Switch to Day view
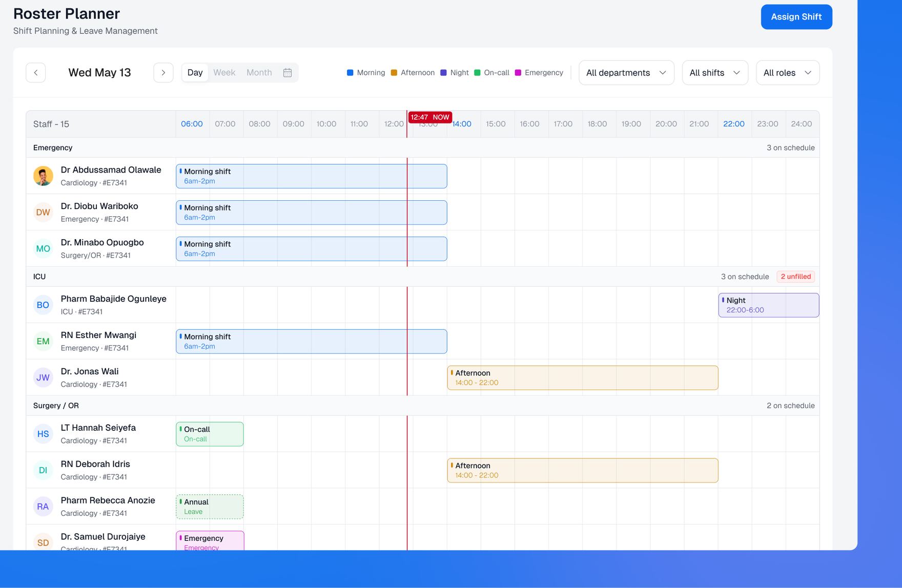Viewport: 902px width, 588px height. point(195,73)
